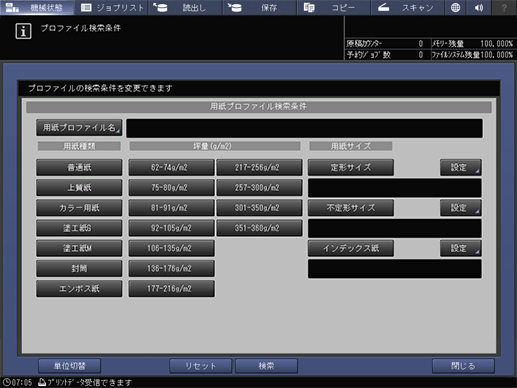This screenshot has width=517, height=388.
Task: Click the clock icon in status bar
Action: pos(6,382)
